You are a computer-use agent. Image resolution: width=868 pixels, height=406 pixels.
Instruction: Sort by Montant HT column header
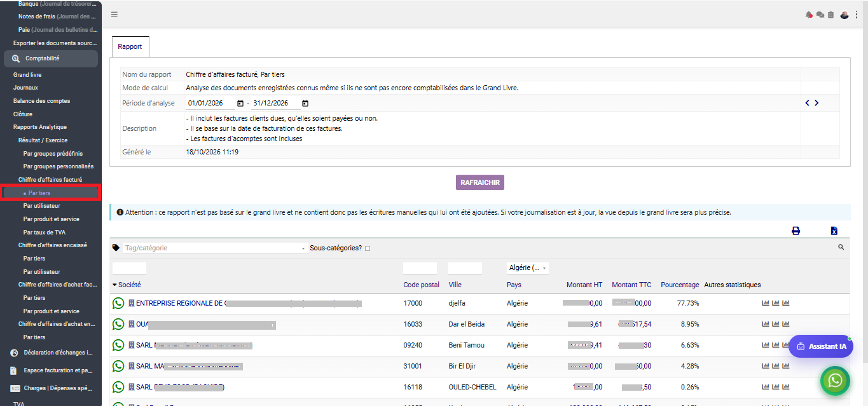pos(584,285)
